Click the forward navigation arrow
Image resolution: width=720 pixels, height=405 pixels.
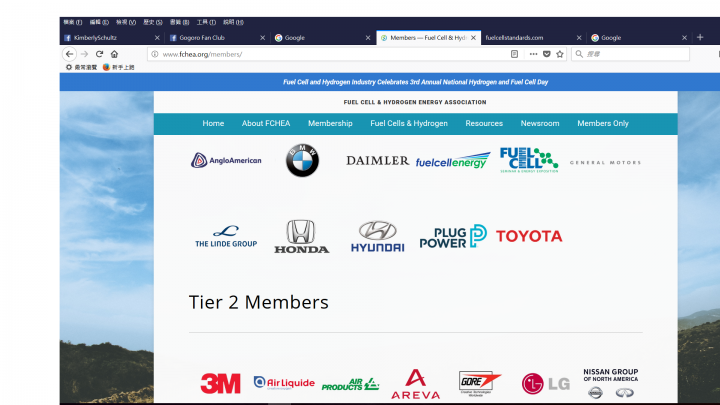(x=84, y=54)
